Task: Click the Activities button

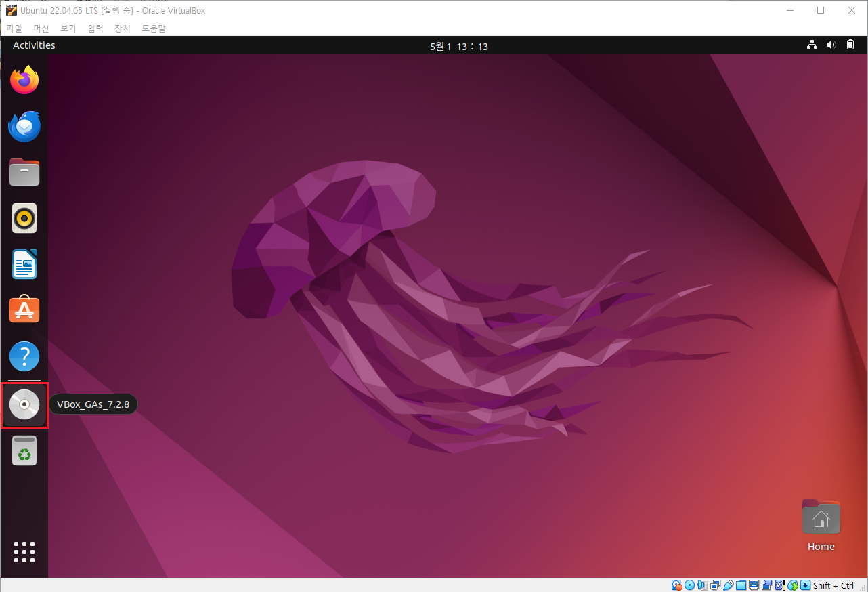Action: coord(34,45)
